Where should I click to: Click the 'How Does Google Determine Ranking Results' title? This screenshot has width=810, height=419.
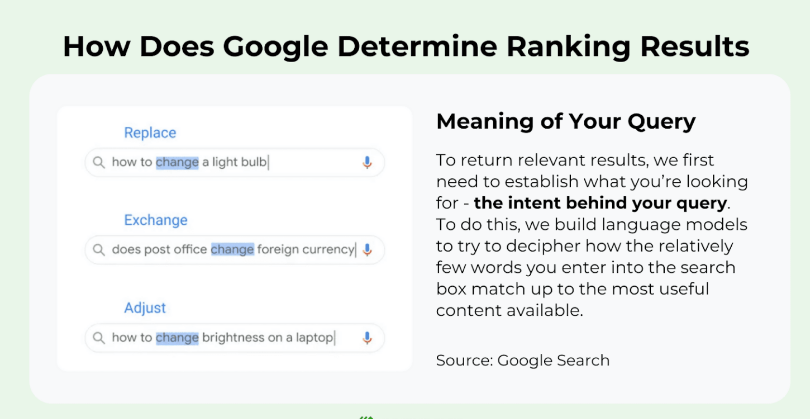[x=405, y=46]
